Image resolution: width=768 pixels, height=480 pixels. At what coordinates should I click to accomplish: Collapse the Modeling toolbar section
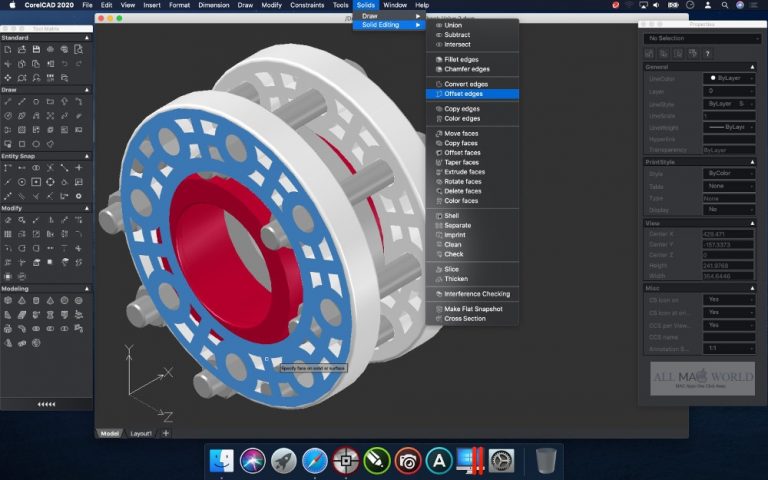[87, 289]
